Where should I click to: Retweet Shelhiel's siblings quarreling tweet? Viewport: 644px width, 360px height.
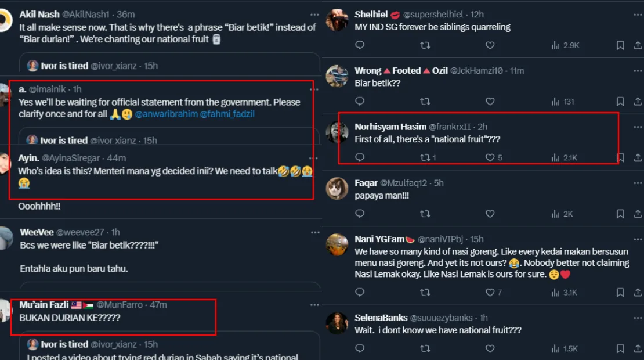coord(425,45)
